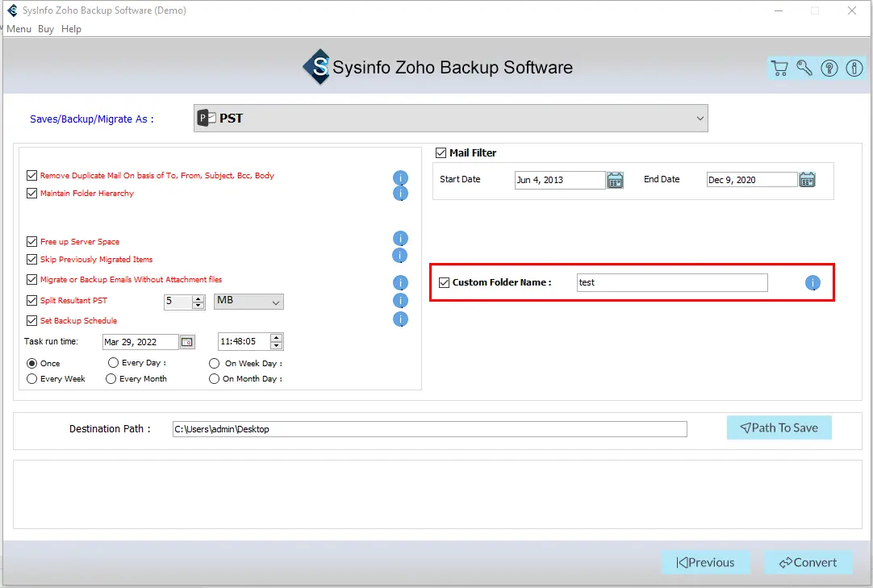This screenshot has width=873, height=588.
Task: Toggle Migrate Emails Without Attachment files
Action: tap(31, 280)
